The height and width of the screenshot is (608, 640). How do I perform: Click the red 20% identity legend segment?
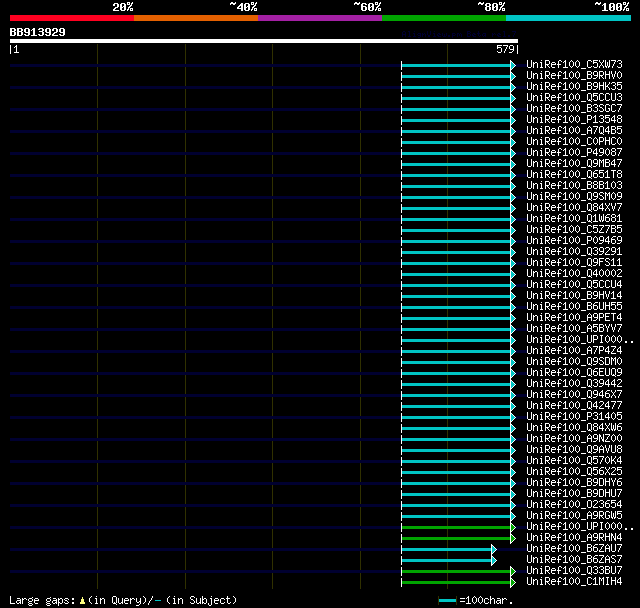click(x=72, y=18)
